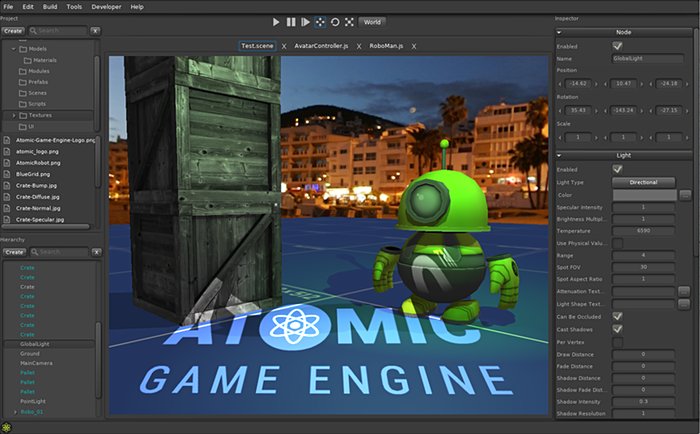The image size is (700, 434).
Task: Switch to the AvatarController.js tab
Action: point(321,46)
